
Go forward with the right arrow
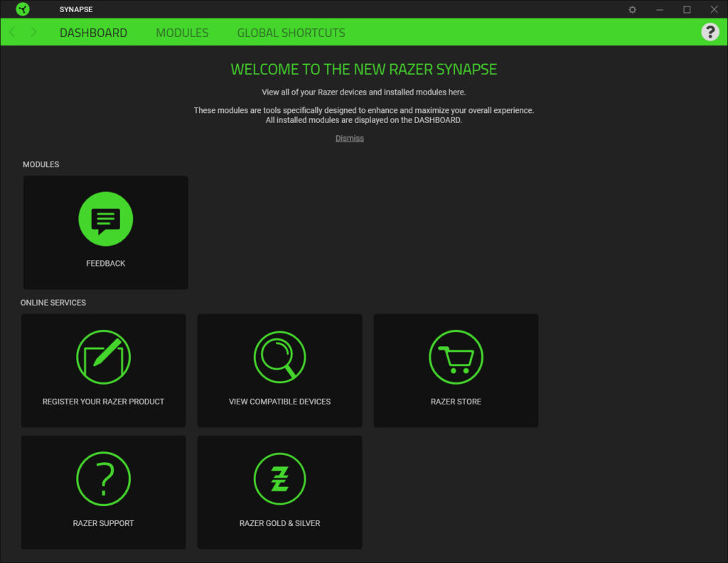pyautogui.click(x=33, y=32)
